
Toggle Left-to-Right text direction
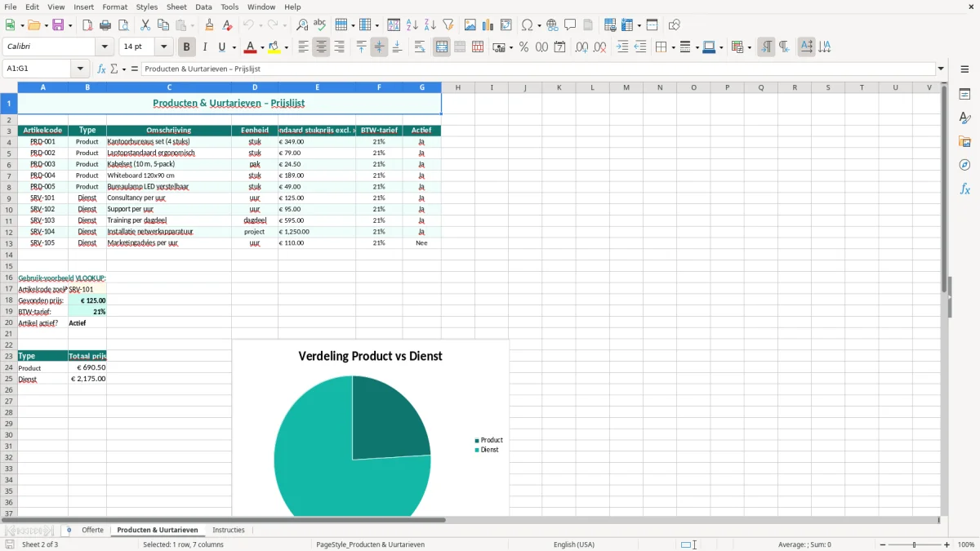[x=766, y=47]
